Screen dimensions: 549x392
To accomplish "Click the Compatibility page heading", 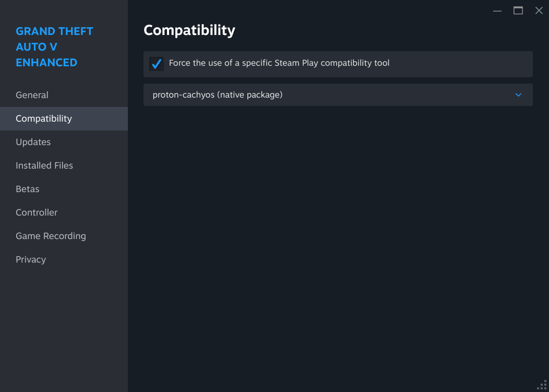I will click(x=189, y=30).
